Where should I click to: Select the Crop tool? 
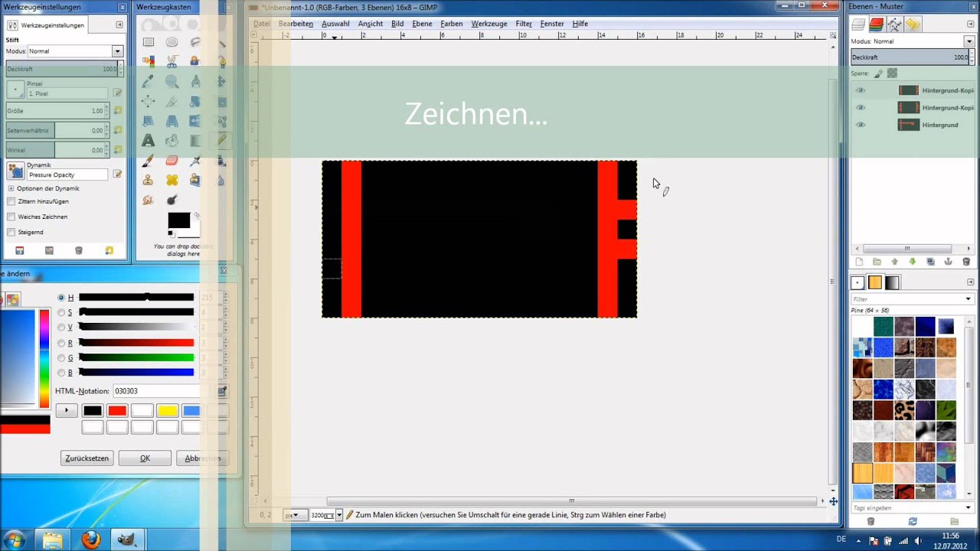[171, 100]
